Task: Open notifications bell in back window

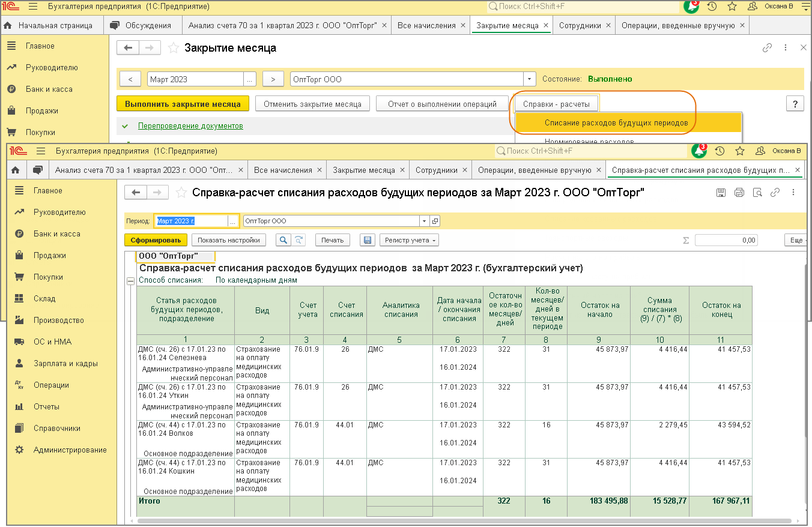Action: pyautogui.click(x=691, y=6)
